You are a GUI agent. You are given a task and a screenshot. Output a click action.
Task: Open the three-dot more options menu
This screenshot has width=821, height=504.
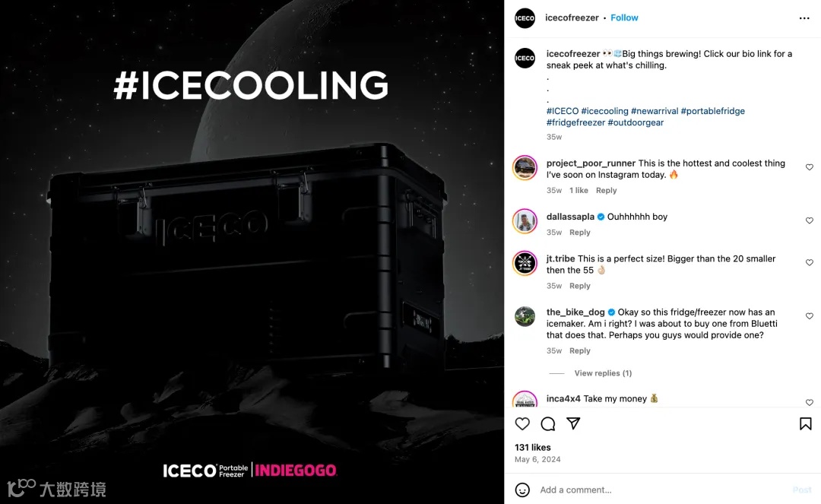[804, 18]
